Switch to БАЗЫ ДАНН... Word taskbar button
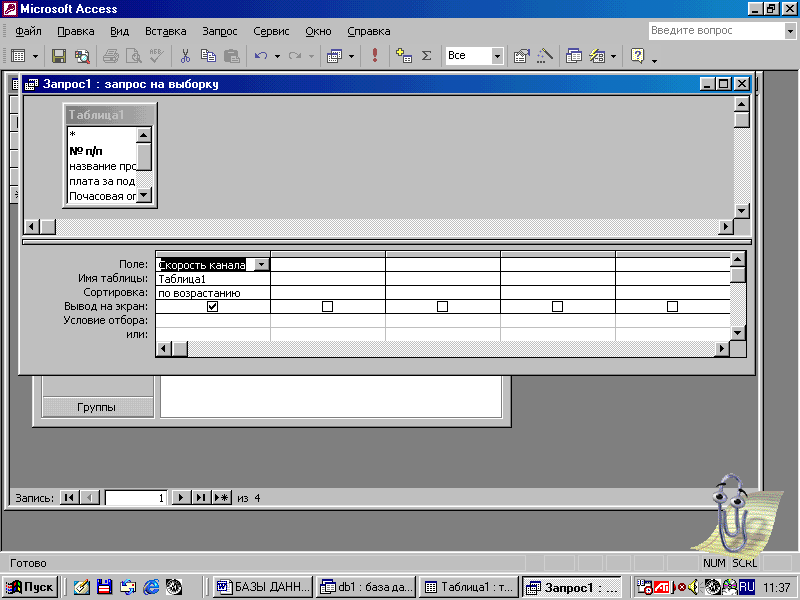 click(263, 587)
